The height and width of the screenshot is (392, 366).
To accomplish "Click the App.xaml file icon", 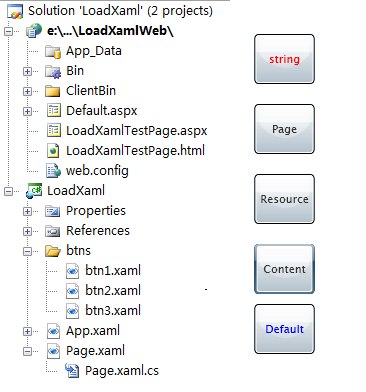I will (53, 331).
